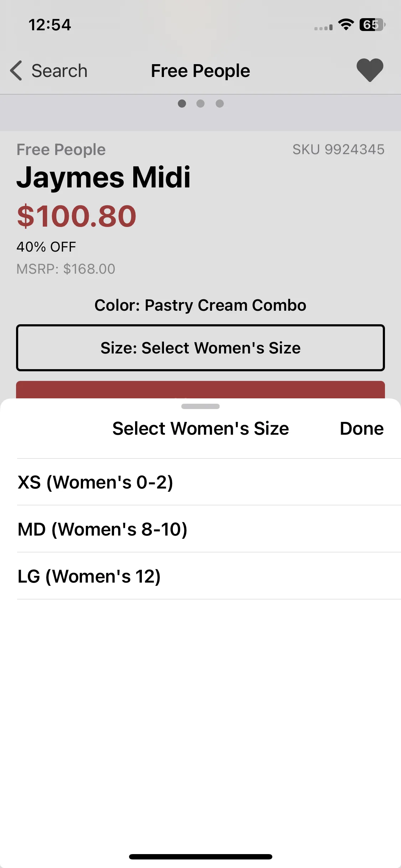Image resolution: width=401 pixels, height=868 pixels.
Task: Tap the red add button below size
Action: 200,390
